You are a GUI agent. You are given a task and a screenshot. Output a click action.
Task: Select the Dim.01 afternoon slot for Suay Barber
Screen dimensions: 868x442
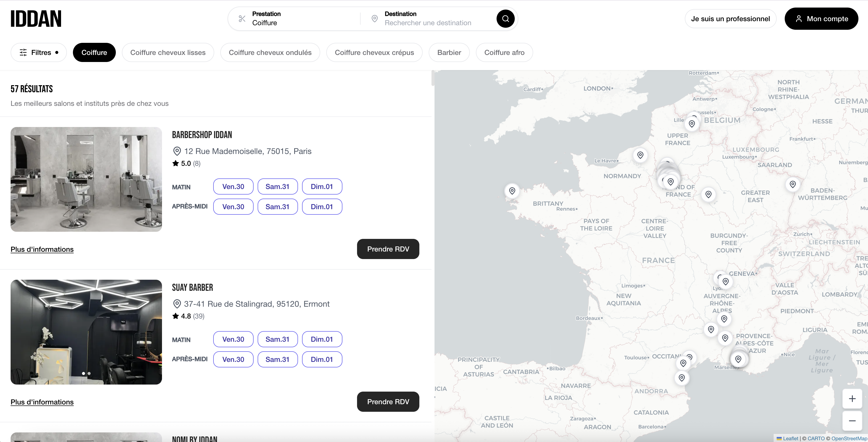(322, 359)
